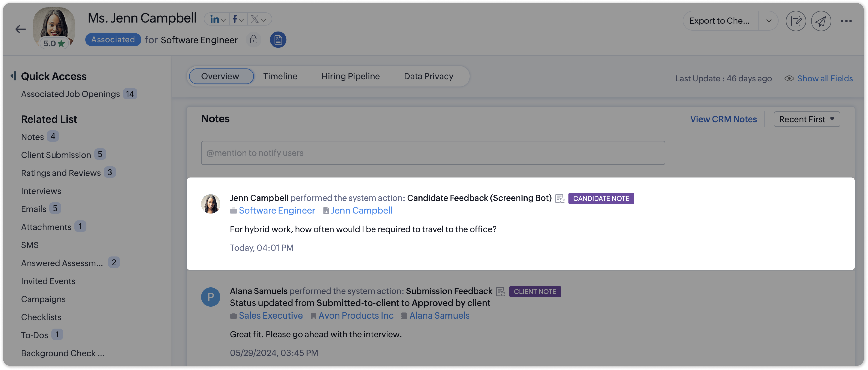
Task: Switch to the Hiring Pipeline tab
Action: pyautogui.click(x=350, y=76)
